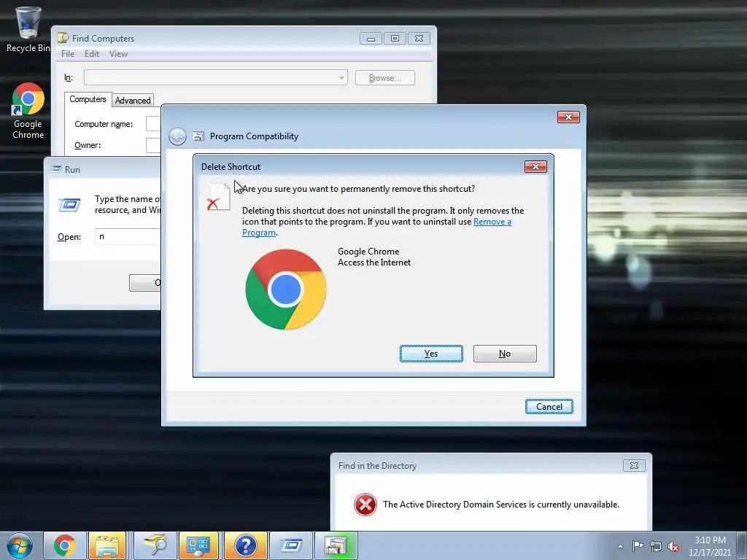
Task: Open the Action Center flag icon
Action: (x=638, y=546)
